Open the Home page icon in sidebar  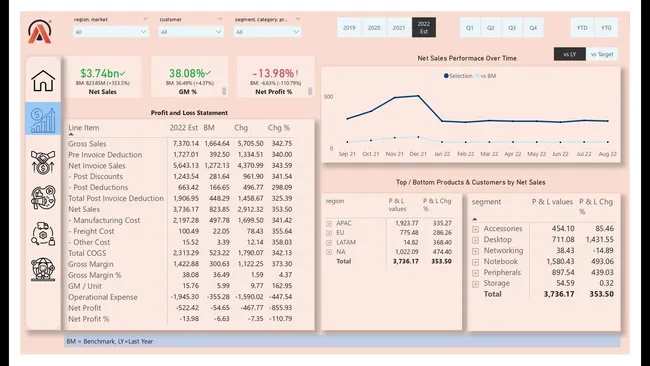[43, 80]
